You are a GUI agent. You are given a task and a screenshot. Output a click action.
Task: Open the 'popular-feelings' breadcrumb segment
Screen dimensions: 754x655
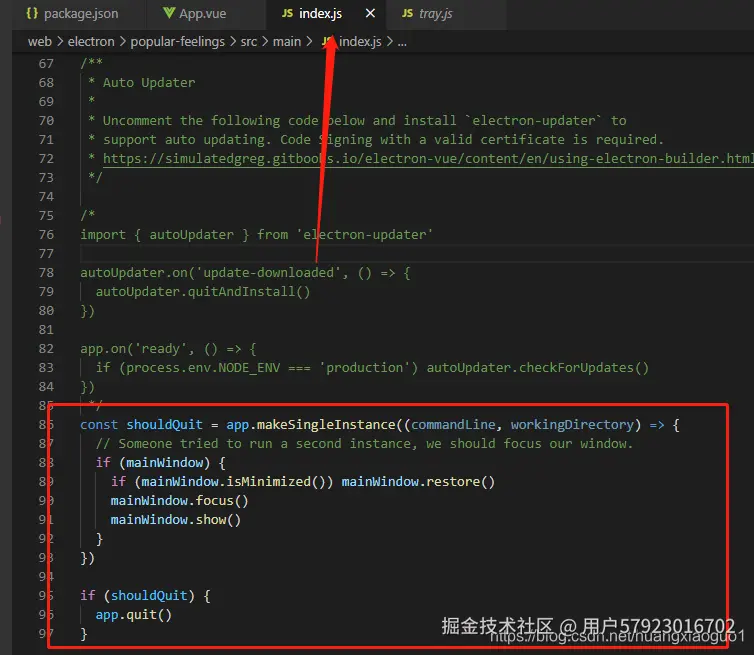coord(177,42)
